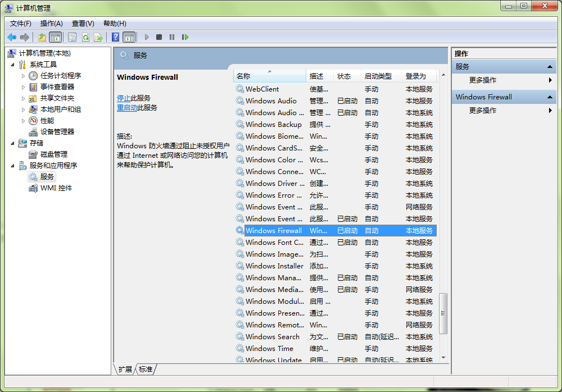The width and height of the screenshot is (562, 392).
Task: Sort by the 登录为 column header
Action: 420,76
